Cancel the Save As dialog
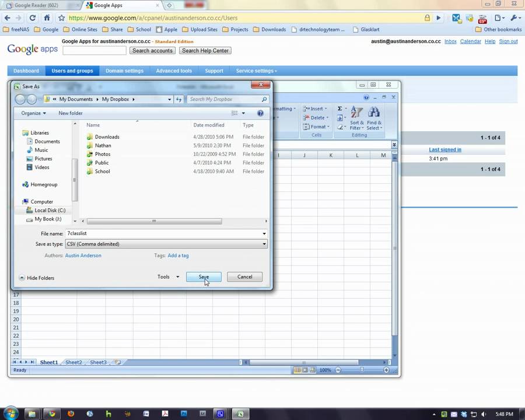Image resolution: width=525 pixels, height=420 pixels. click(244, 276)
